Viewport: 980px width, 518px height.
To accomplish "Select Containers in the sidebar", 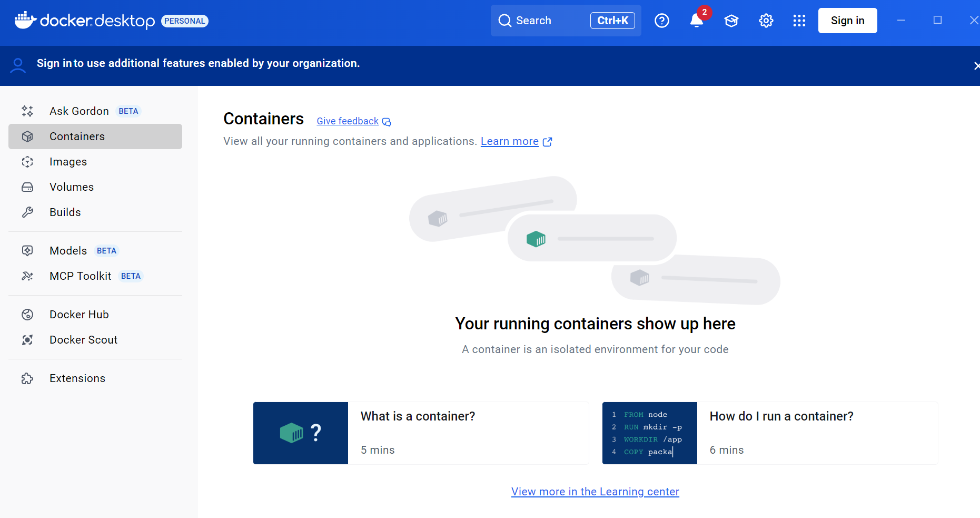I will click(95, 136).
